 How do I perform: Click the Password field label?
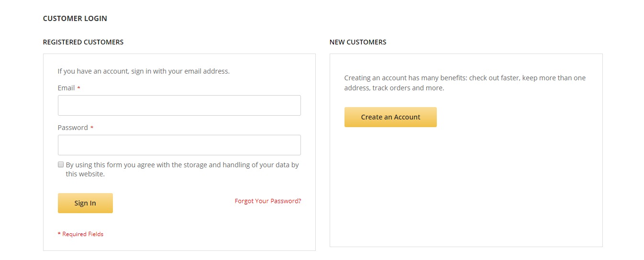coord(73,128)
